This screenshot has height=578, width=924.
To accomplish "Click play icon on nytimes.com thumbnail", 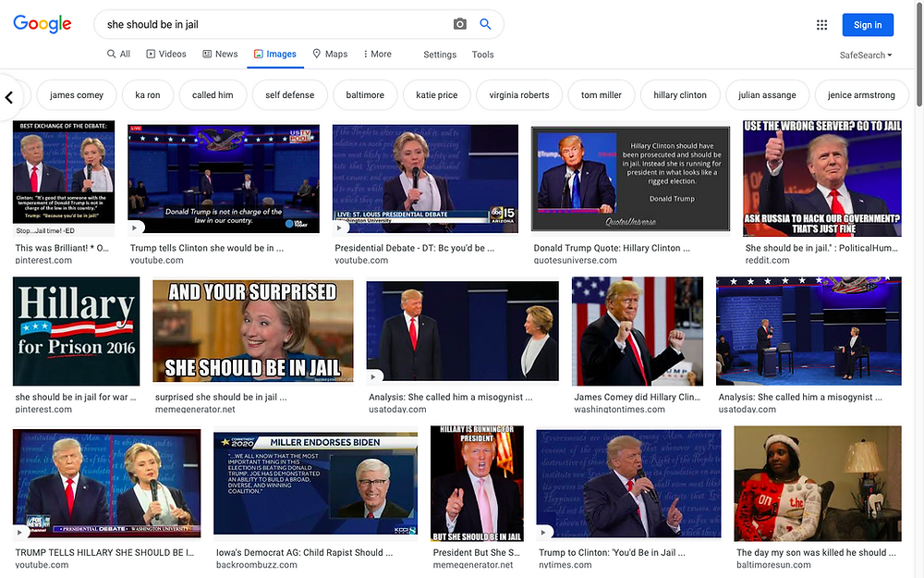I will click(543, 533).
